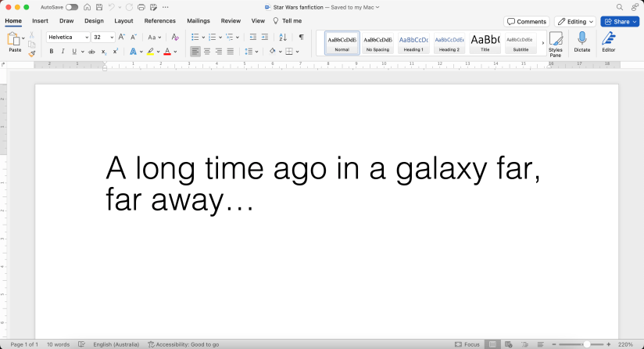Click the Comments button
This screenshot has height=349, width=644.
tap(526, 21)
